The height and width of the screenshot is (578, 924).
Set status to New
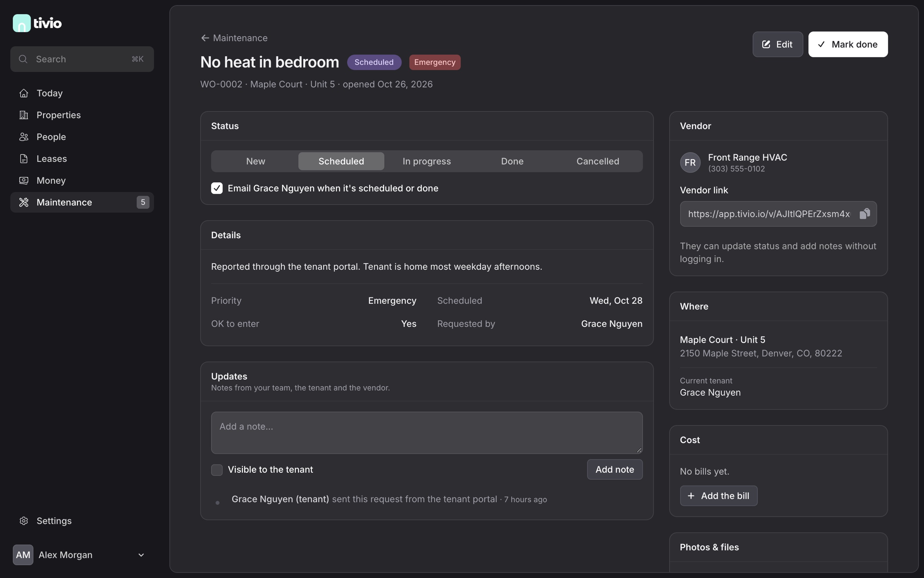pos(256,161)
